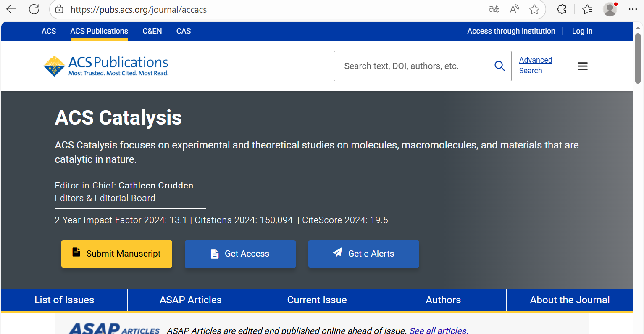The image size is (644, 334).
Task: Select C&EN in the top navigation
Action: click(x=152, y=31)
